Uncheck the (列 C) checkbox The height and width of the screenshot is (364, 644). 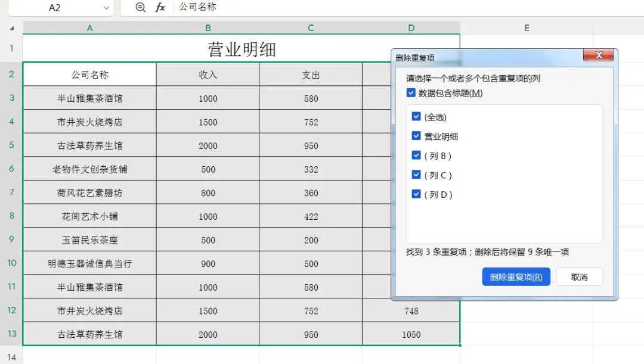(416, 175)
